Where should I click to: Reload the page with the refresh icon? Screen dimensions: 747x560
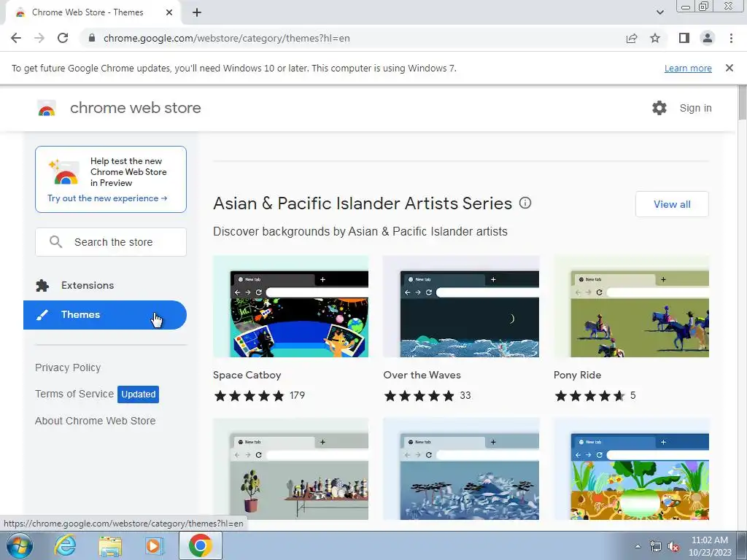click(63, 38)
